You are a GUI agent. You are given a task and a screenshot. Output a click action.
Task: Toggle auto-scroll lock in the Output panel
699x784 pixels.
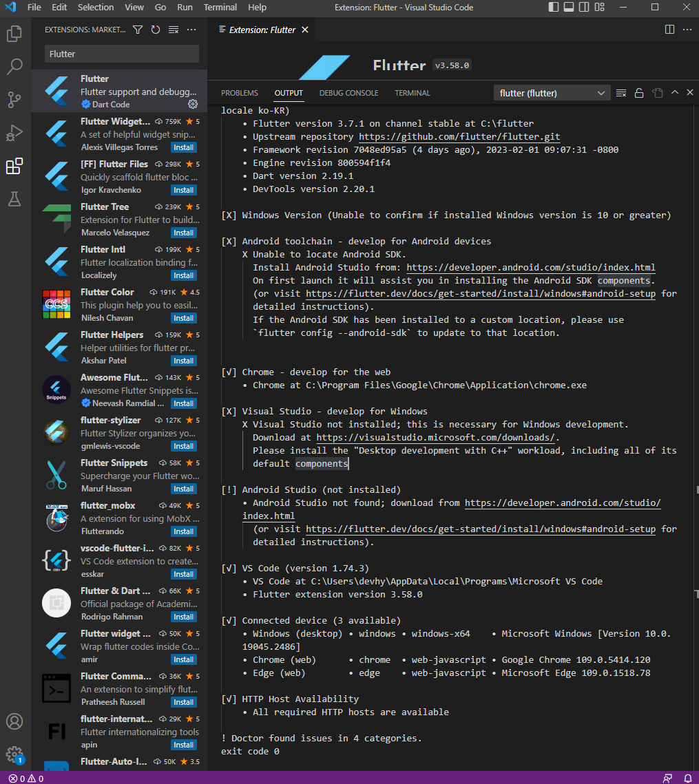tap(638, 92)
